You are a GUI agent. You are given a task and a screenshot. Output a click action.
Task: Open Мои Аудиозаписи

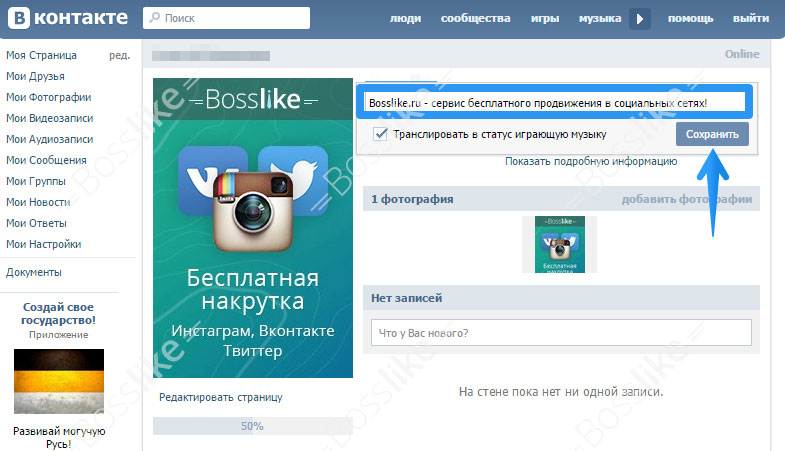[50, 139]
